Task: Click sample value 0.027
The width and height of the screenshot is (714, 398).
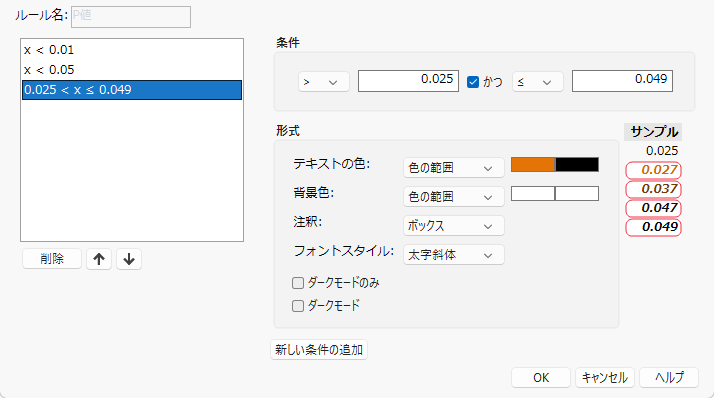Action: click(x=653, y=170)
